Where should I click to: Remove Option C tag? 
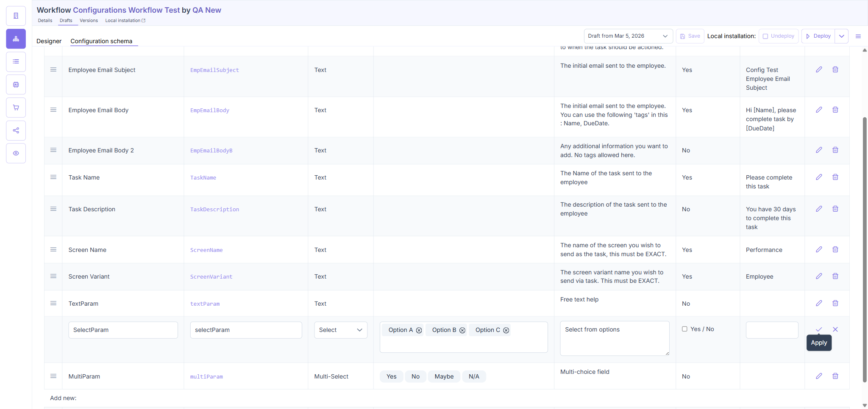click(x=506, y=330)
